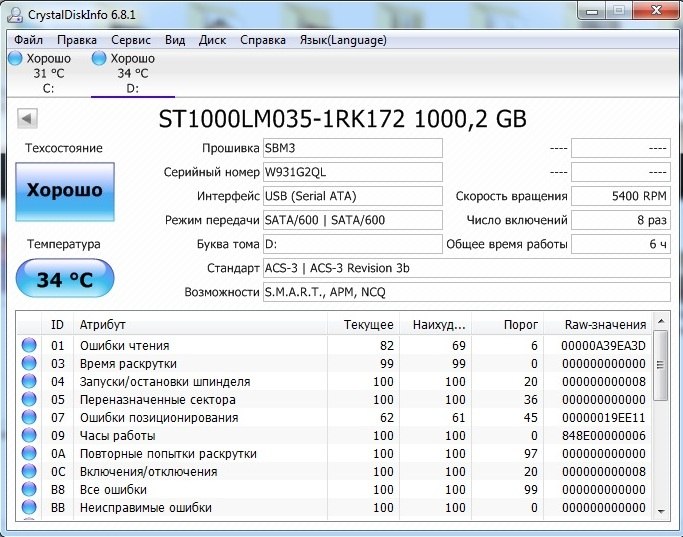Select drive D: health status icon
Viewport: 683px width, 537px height.
pos(99,59)
